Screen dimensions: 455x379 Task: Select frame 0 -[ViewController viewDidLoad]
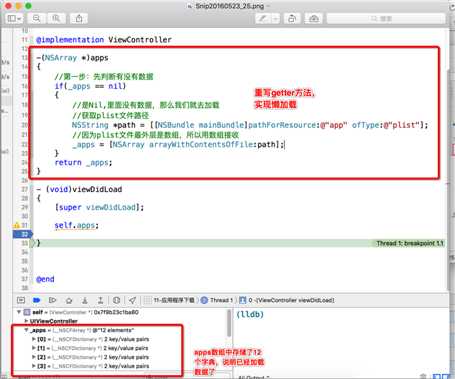pos(287,300)
